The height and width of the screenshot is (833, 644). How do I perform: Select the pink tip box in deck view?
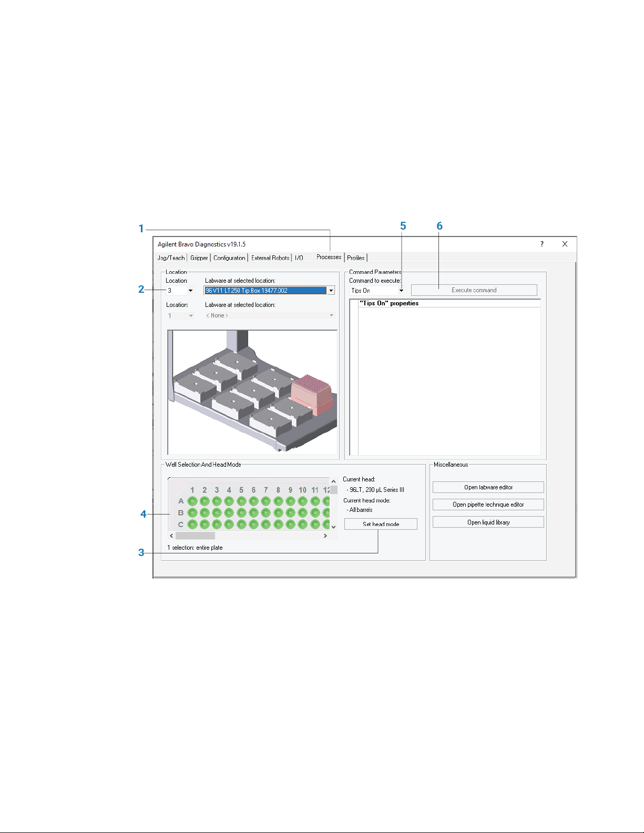pos(311,394)
